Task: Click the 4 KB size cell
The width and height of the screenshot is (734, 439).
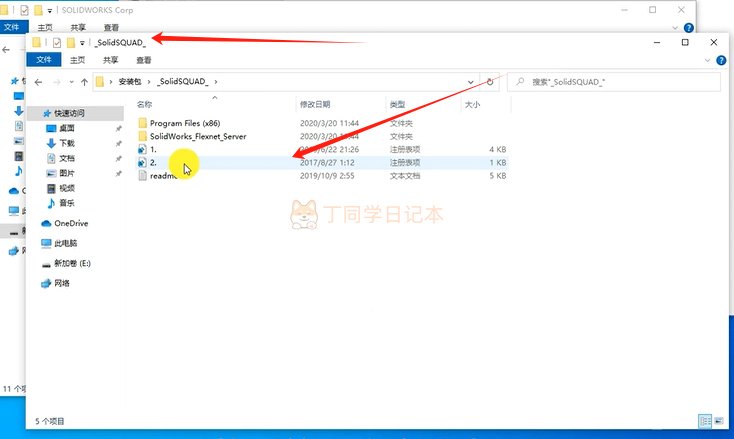Action: [x=498, y=149]
